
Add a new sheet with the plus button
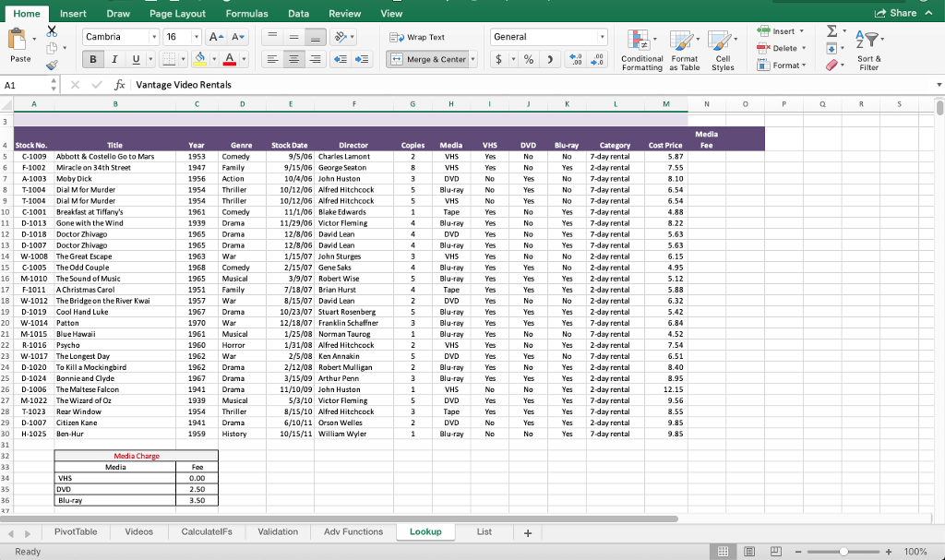(x=528, y=533)
